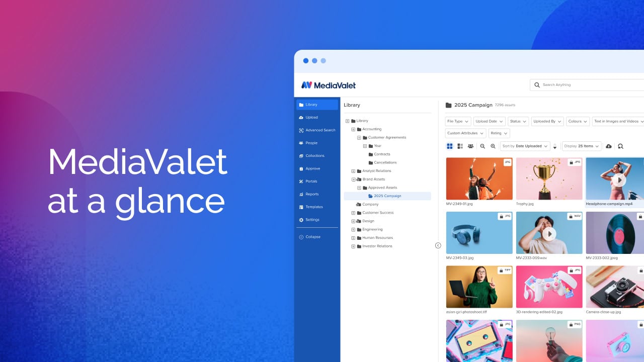Open the Rating filter dropdown

499,133
